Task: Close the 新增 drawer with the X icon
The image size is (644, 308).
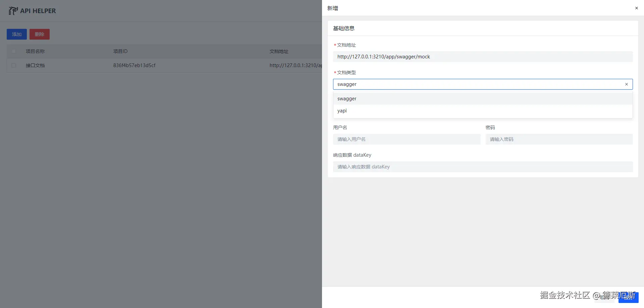Action: (x=636, y=8)
